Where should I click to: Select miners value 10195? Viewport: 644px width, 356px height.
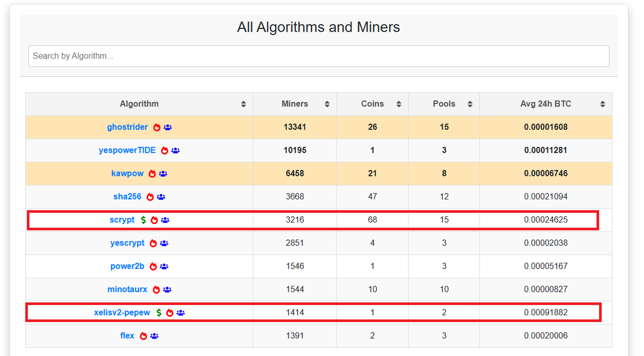click(x=295, y=150)
